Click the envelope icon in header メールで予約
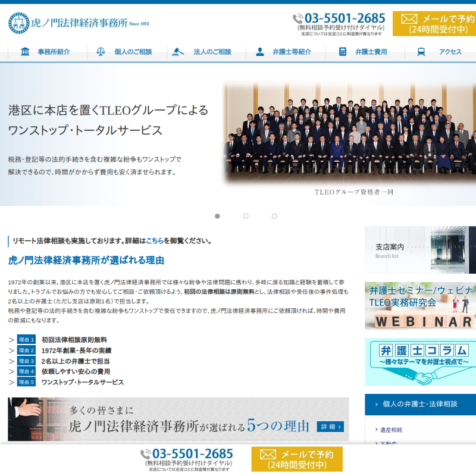476x476 pixels. point(409,19)
